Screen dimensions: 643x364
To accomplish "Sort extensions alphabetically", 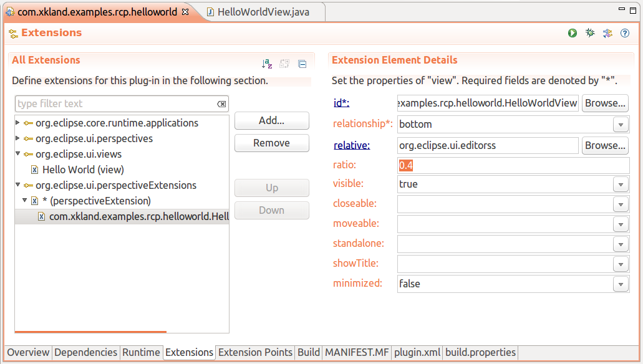I will pyautogui.click(x=267, y=64).
